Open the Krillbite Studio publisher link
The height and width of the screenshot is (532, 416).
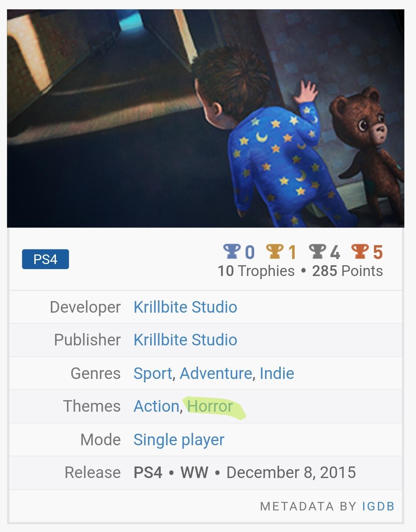click(185, 340)
